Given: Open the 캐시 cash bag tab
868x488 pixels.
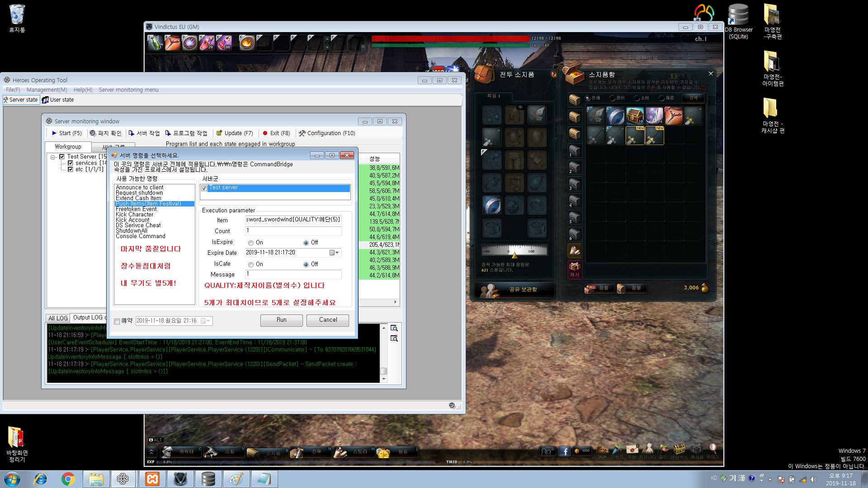Looking at the screenshot, I should coord(574,269).
